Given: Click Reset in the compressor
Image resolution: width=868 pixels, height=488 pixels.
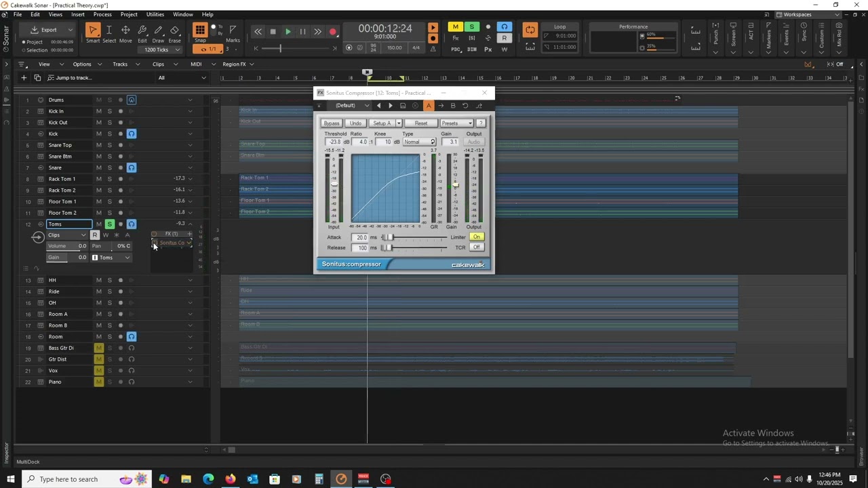Looking at the screenshot, I should 421,123.
